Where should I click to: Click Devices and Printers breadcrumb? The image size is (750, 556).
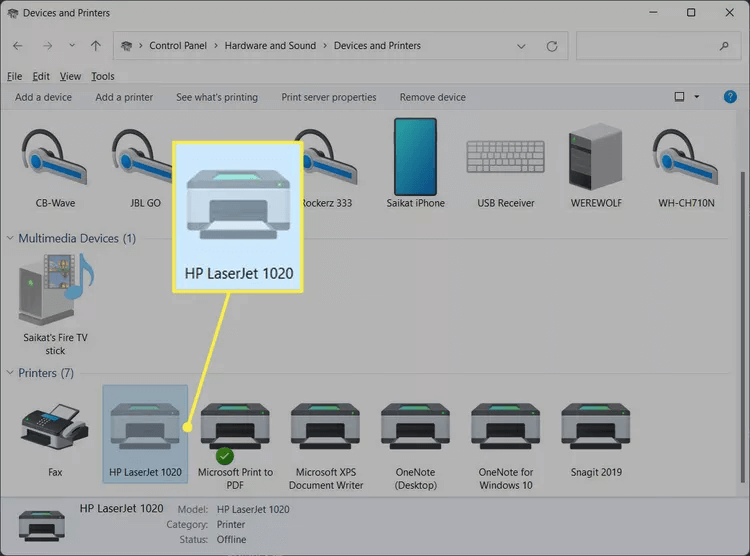(377, 45)
